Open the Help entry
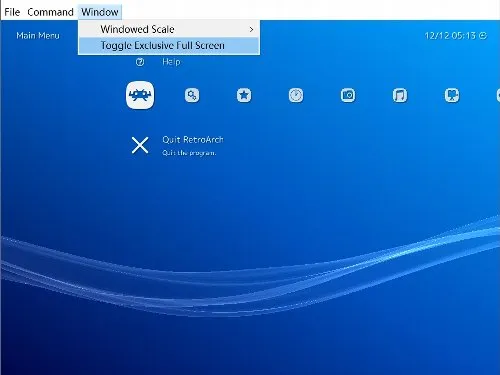 pyautogui.click(x=171, y=62)
